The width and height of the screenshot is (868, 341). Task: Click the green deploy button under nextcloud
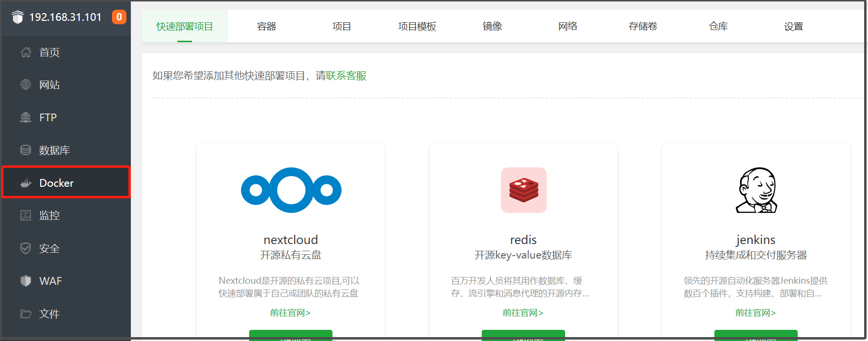pos(291,335)
